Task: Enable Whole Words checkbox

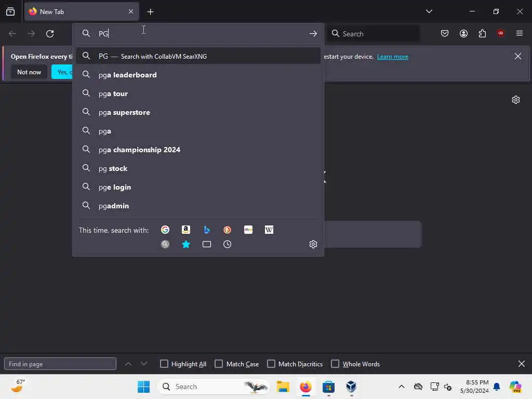Action: 335,364
